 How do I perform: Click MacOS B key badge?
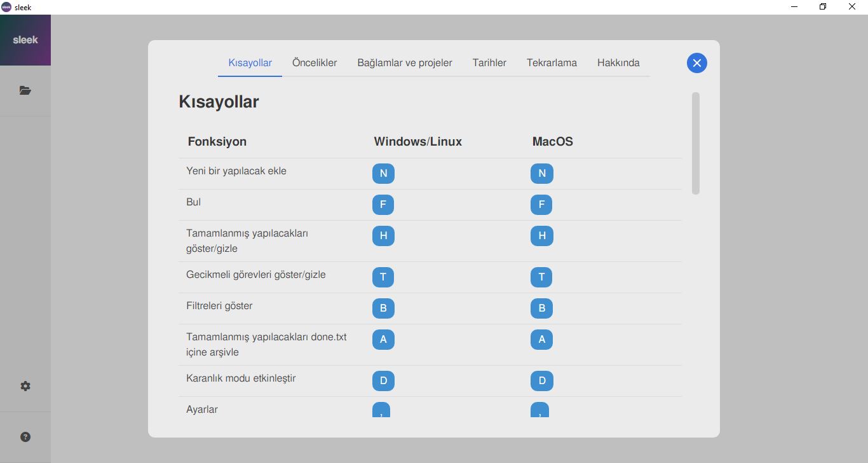tap(542, 308)
